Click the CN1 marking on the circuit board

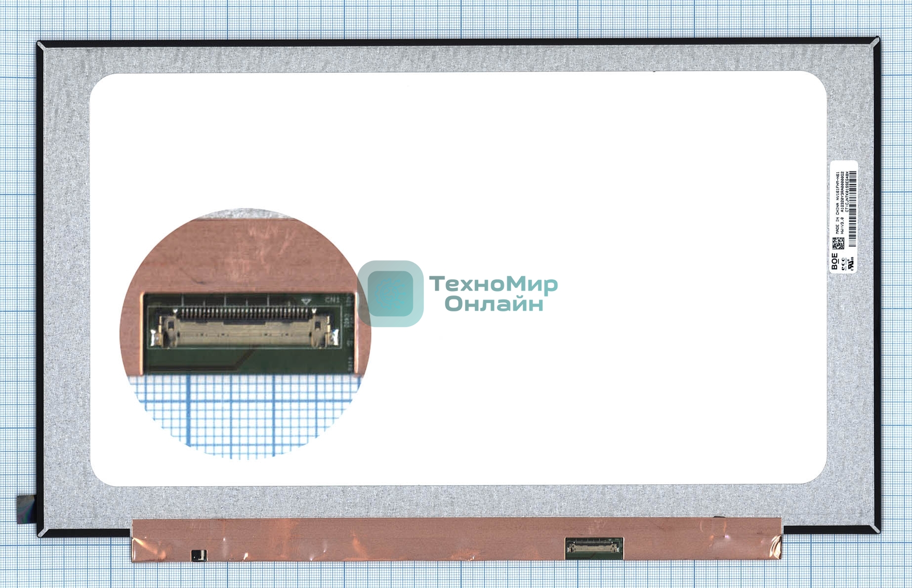pyautogui.click(x=332, y=300)
